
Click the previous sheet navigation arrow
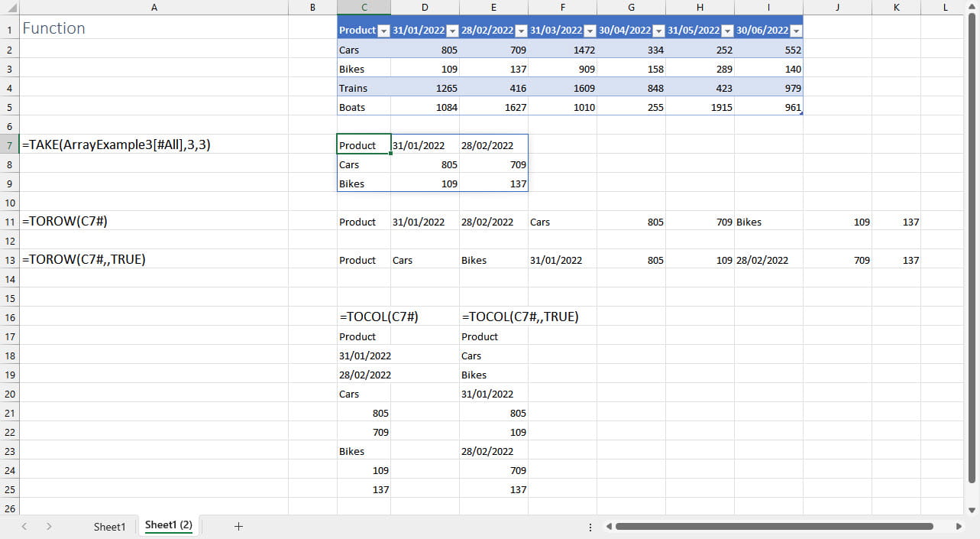24,526
